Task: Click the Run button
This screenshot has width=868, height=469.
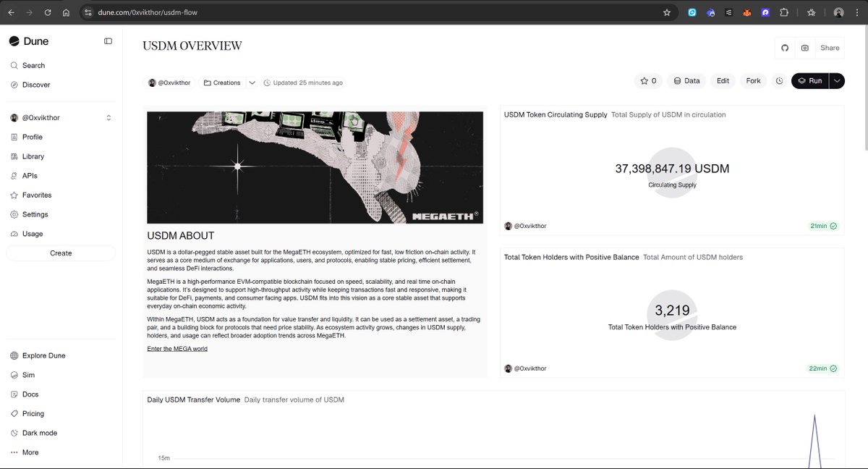Action: pos(810,81)
